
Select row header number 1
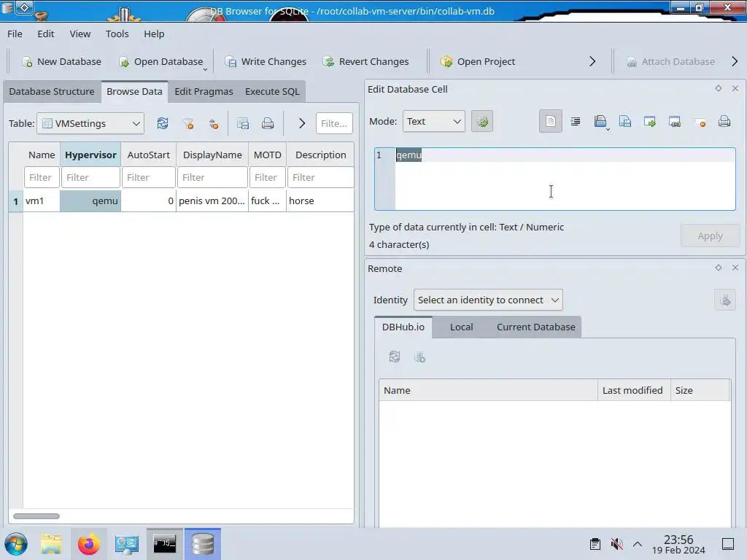[x=16, y=201]
